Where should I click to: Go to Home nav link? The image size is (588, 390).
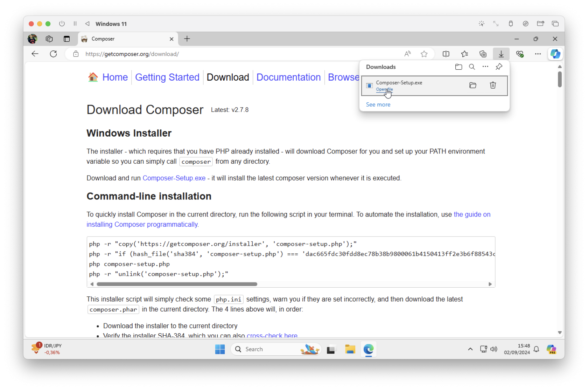(115, 77)
